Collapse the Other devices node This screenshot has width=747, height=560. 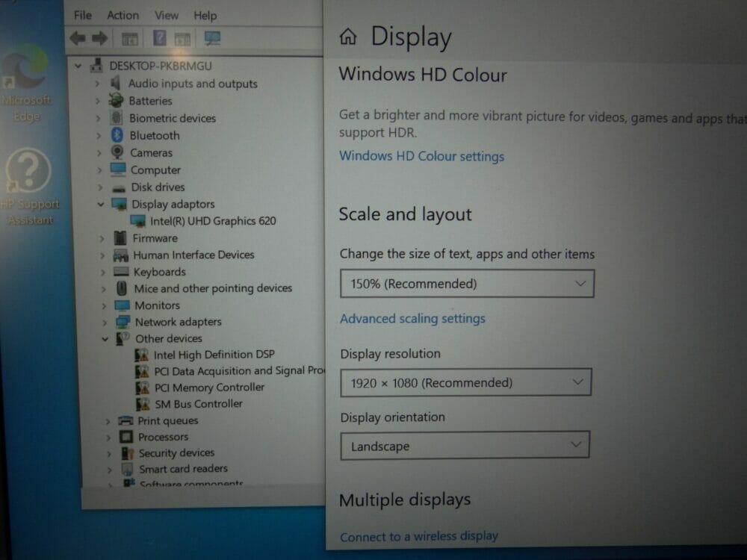tap(105, 339)
